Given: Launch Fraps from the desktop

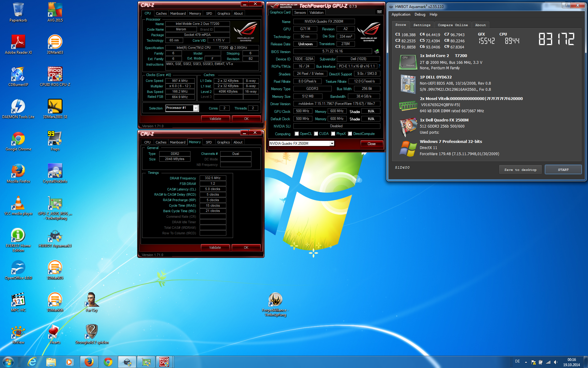Looking at the screenshot, I should tap(55, 141).
